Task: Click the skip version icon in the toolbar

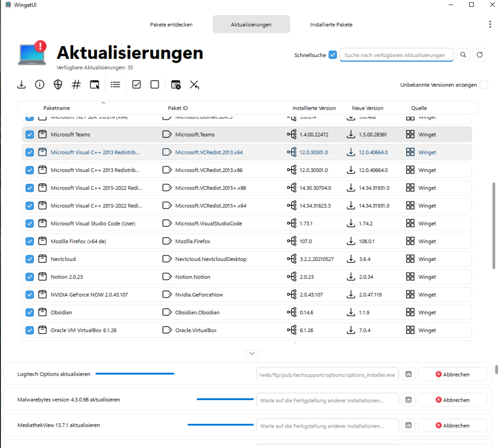Action: point(194,85)
